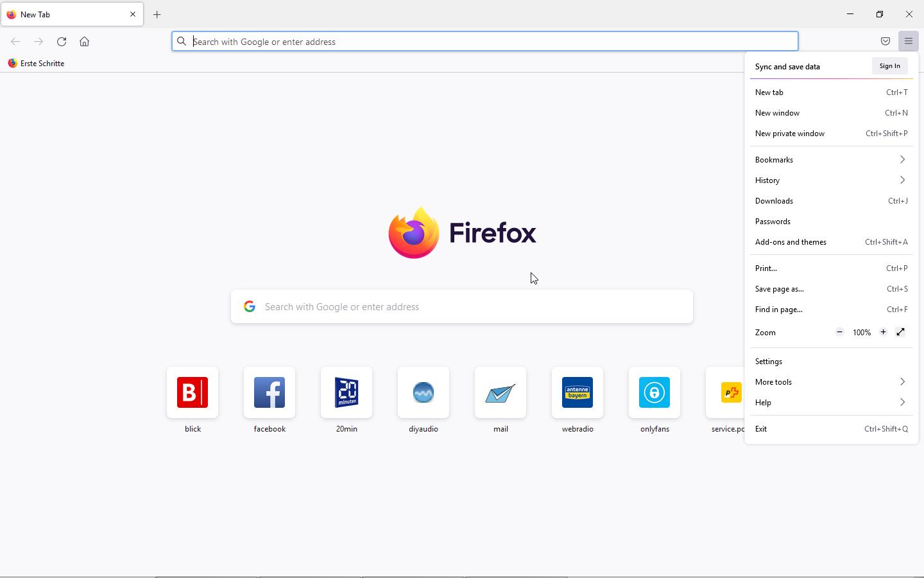This screenshot has width=924, height=578.
Task: Open the Save to Pocket icon
Action: tap(886, 42)
